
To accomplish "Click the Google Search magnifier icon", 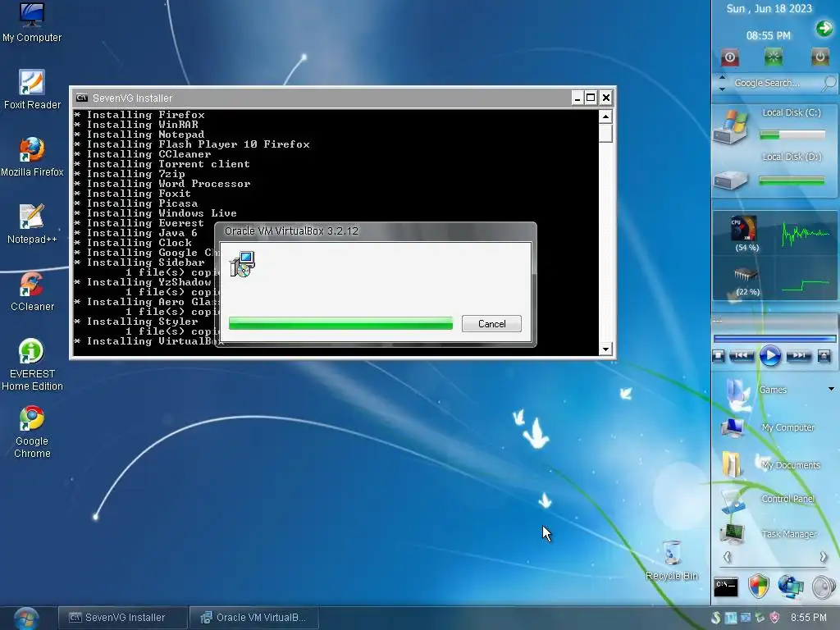I will [829, 83].
